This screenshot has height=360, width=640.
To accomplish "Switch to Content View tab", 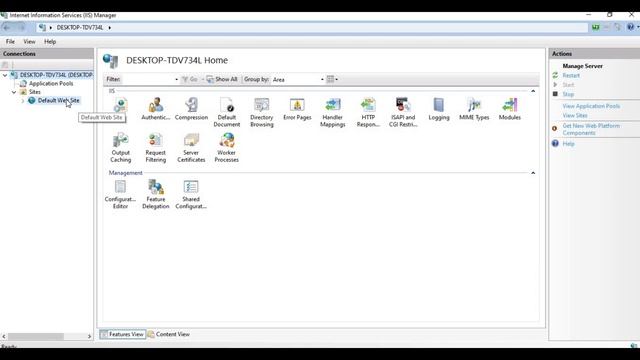I will [x=169, y=334].
